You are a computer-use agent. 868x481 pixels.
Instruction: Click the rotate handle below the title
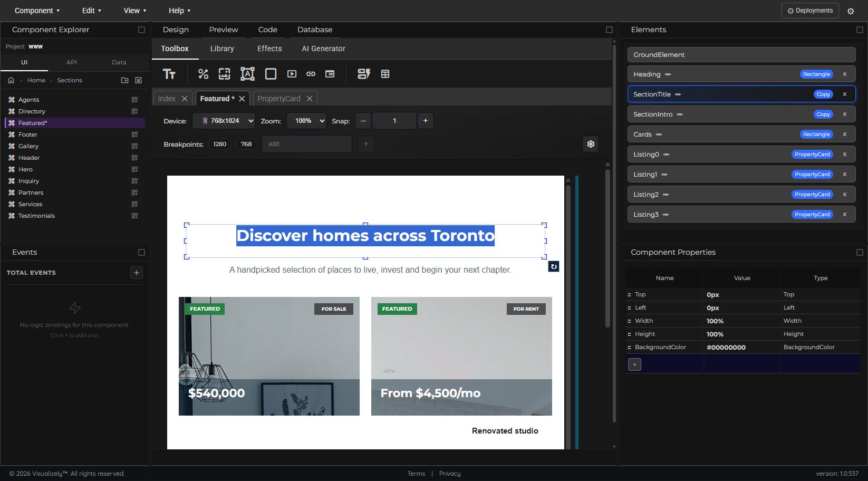coord(554,266)
